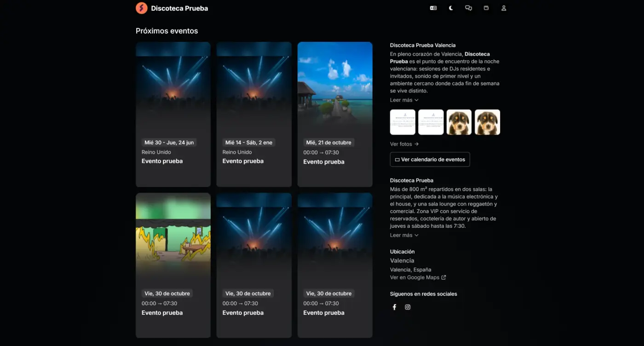Open event card dated Mié 30 - Jue, 24 jun
Screen dimensions: 644x346
pos(173,115)
